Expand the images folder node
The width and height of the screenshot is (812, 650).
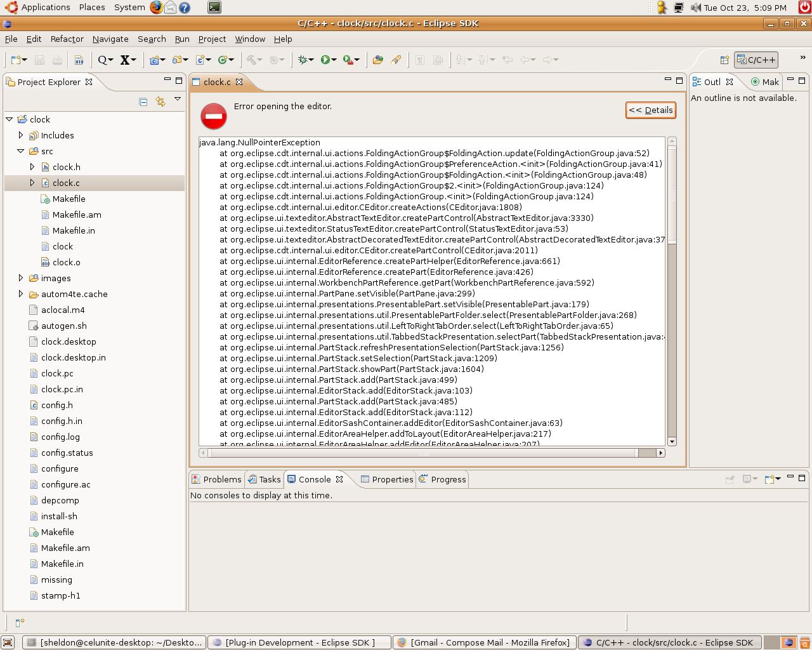[21, 278]
